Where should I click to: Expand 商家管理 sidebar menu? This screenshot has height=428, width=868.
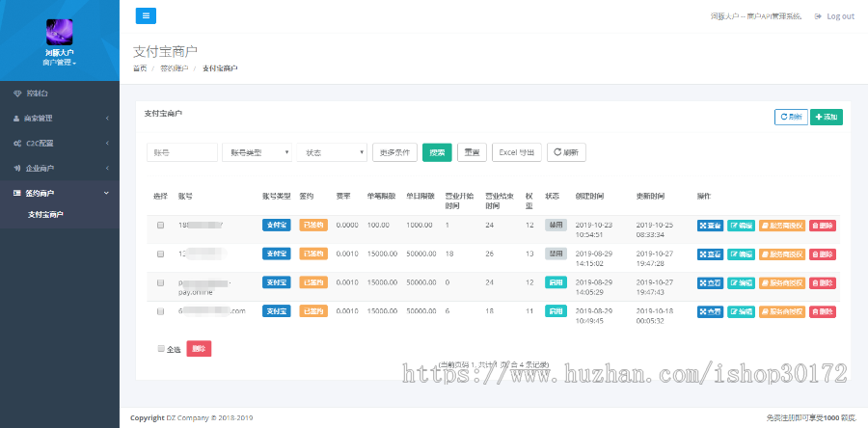click(x=59, y=119)
